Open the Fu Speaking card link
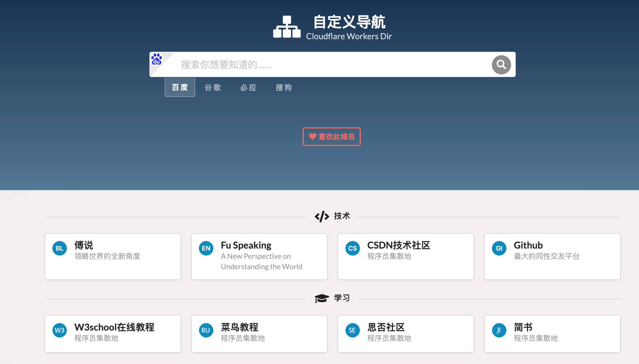This screenshot has width=639, height=364. [259, 256]
